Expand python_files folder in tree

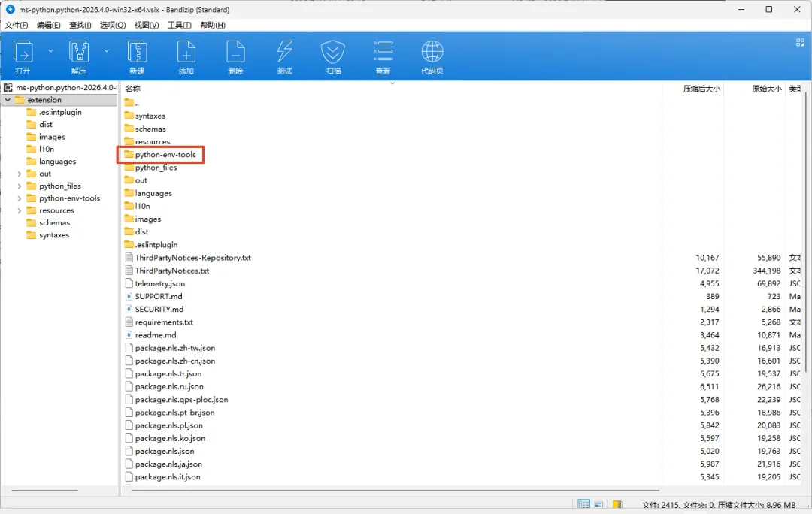click(19, 186)
